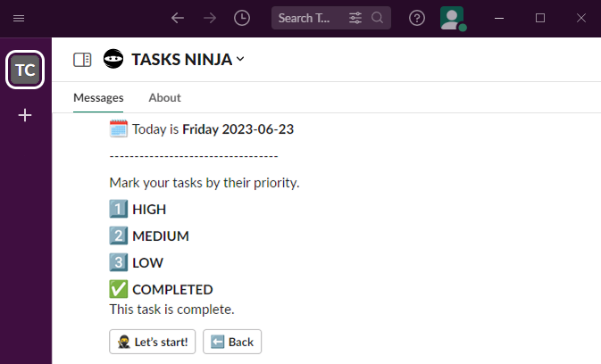Switch to the About tab
601x364 pixels.
pos(164,97)
